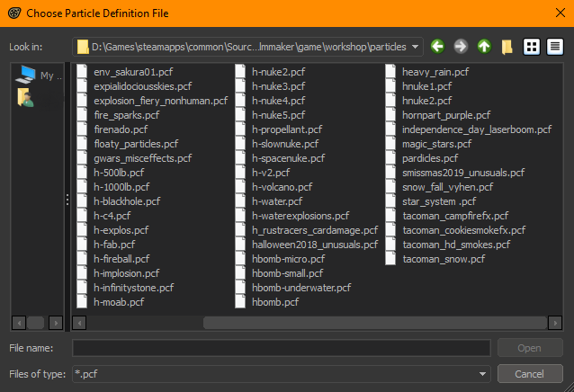Switch to Detail View mode
The width and height of the screenshot is (574, 392).
point(555,47)
